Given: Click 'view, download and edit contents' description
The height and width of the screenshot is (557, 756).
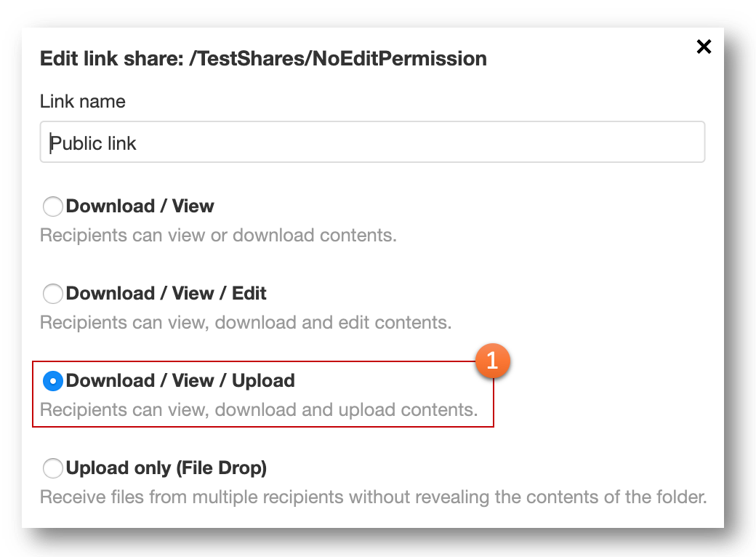Looking at the screenshot, I should pyautogui.click(x=246, y=323).
